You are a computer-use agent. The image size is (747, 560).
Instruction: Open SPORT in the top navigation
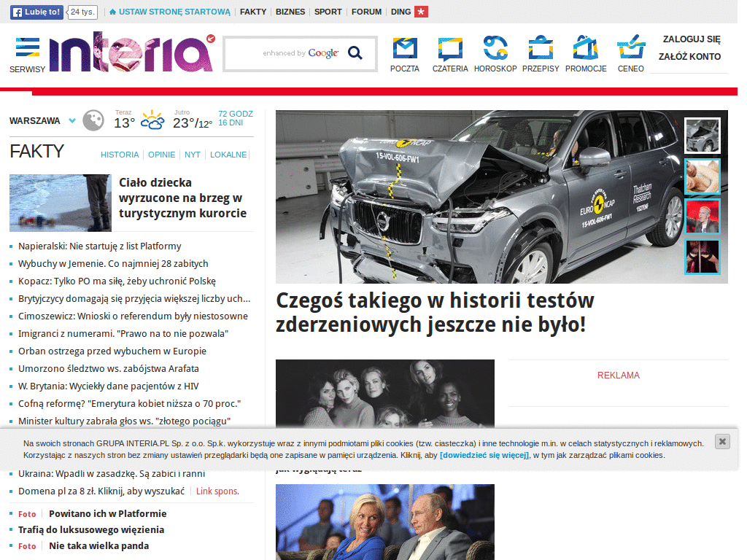[328, 12]
